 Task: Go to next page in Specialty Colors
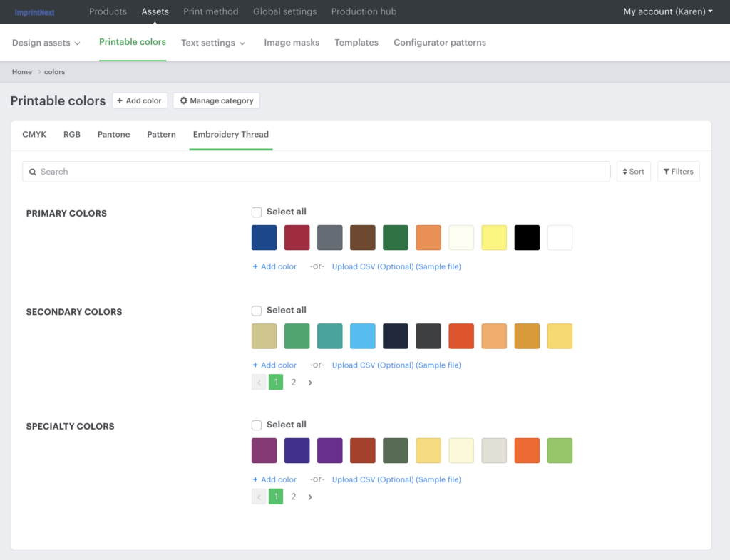coord(310,497)
